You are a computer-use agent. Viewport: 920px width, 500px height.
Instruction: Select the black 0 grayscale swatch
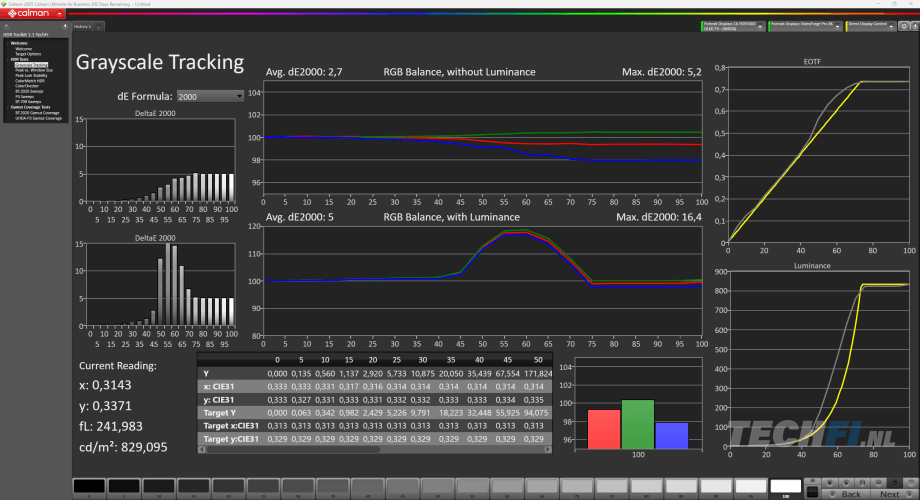tap(88, 486)
